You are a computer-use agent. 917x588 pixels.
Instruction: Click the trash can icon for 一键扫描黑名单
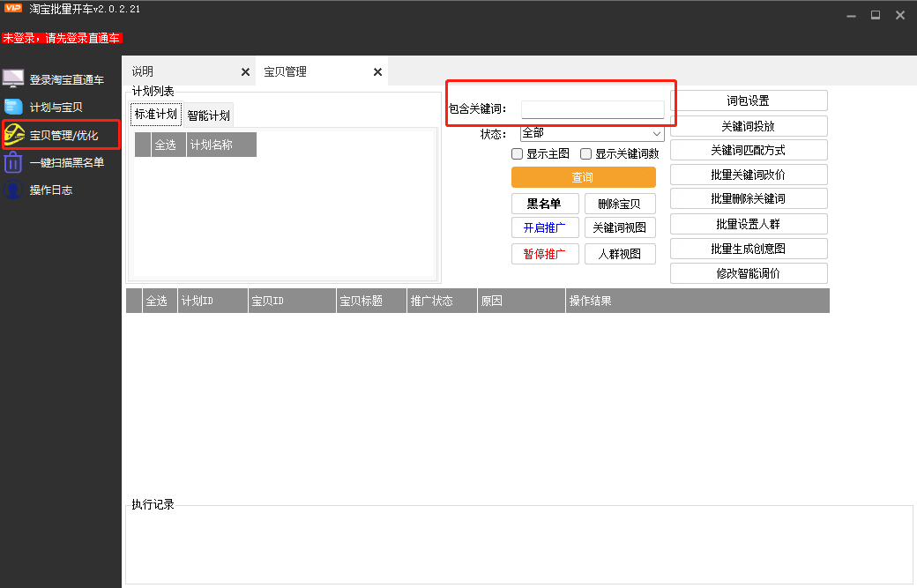tap(13, 162)
